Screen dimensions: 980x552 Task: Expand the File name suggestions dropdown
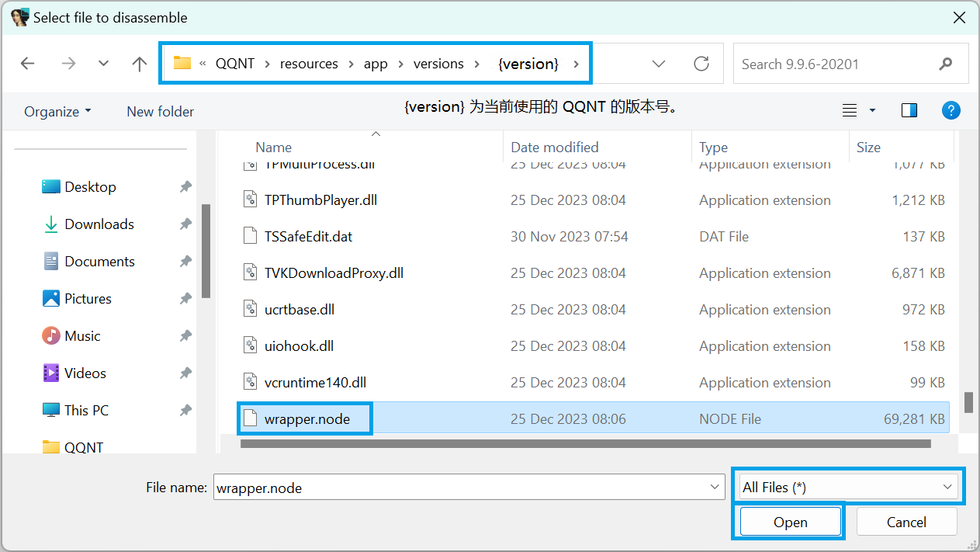coord(715,487)
